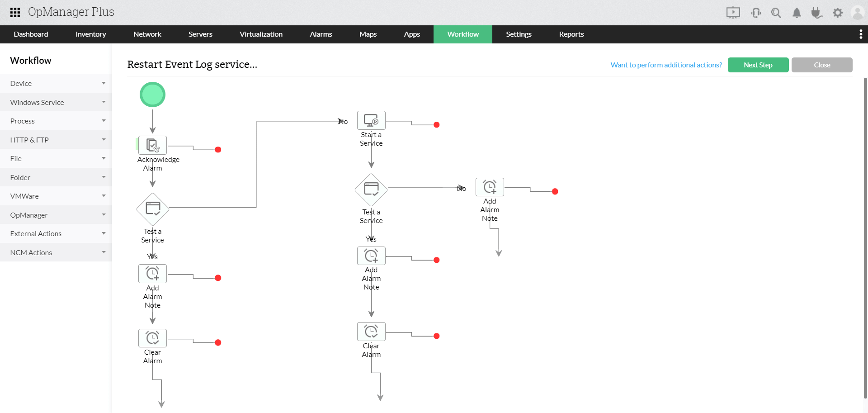This screenshot has width=868, height=413.
Task: Open the Virtualization menu
Action: tap(261, 34)
